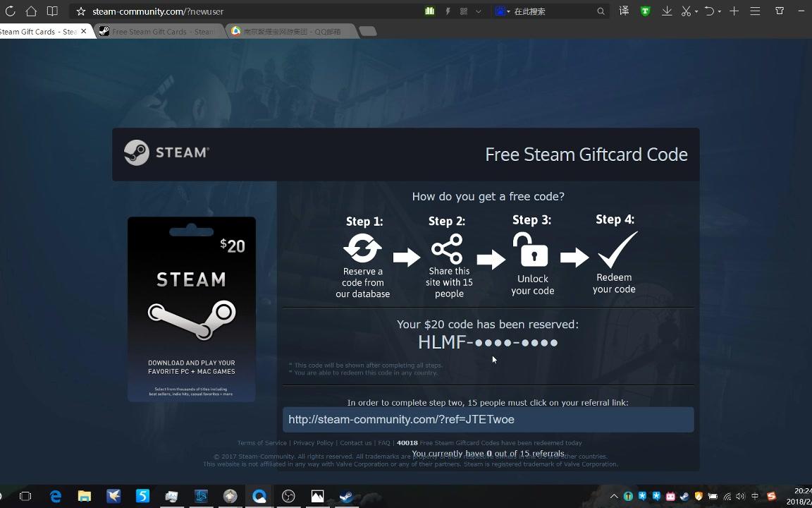The image size is (812, 508).
Task: Open the Contact us link
Action: (356, 442)
